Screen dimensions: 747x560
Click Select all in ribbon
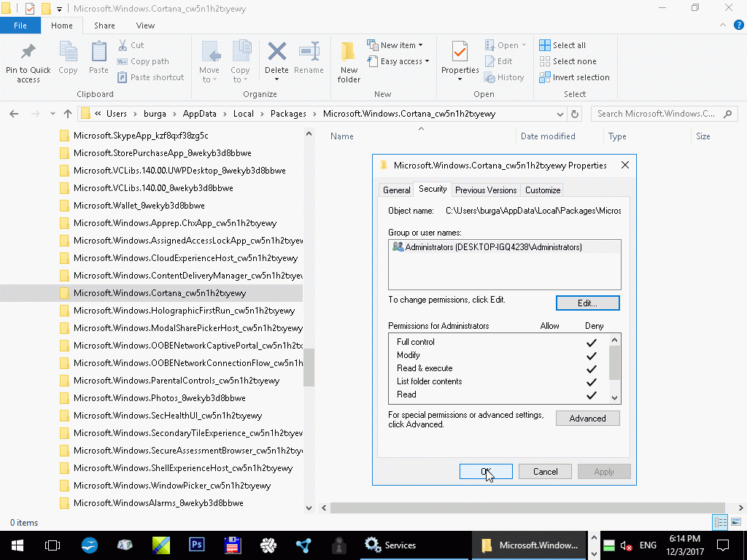pyautogui.click(x=562, y=45)
